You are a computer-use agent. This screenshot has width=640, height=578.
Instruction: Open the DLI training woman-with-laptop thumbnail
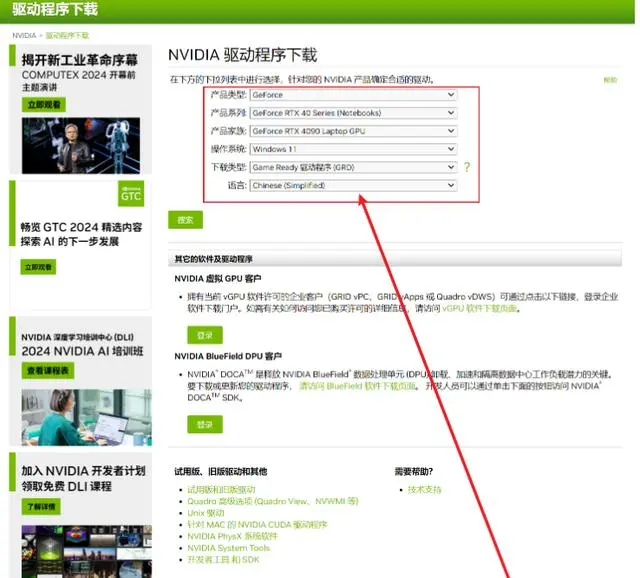click(x=87, y=417)
